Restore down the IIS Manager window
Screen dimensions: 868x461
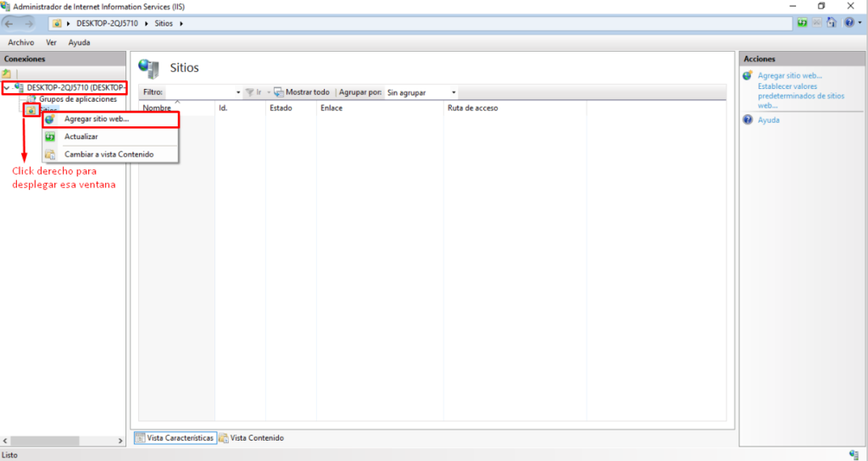(x=821, y=6)
